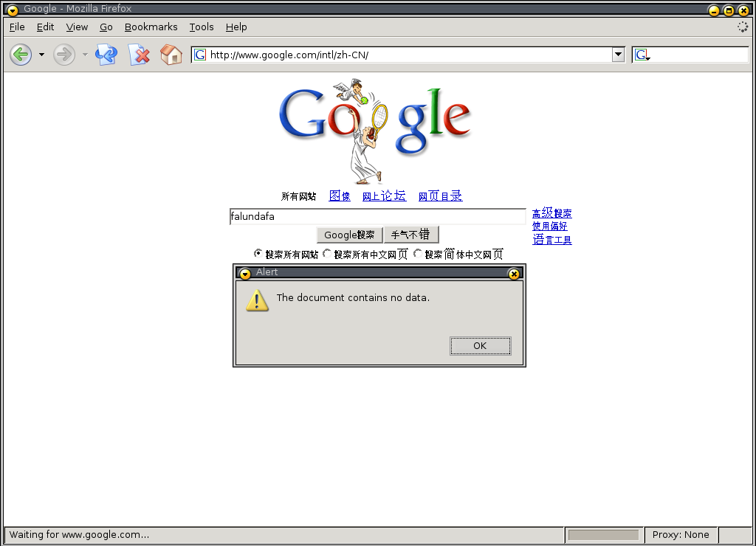
Task: Click the toolbar search box field
Action: (690, 55)
